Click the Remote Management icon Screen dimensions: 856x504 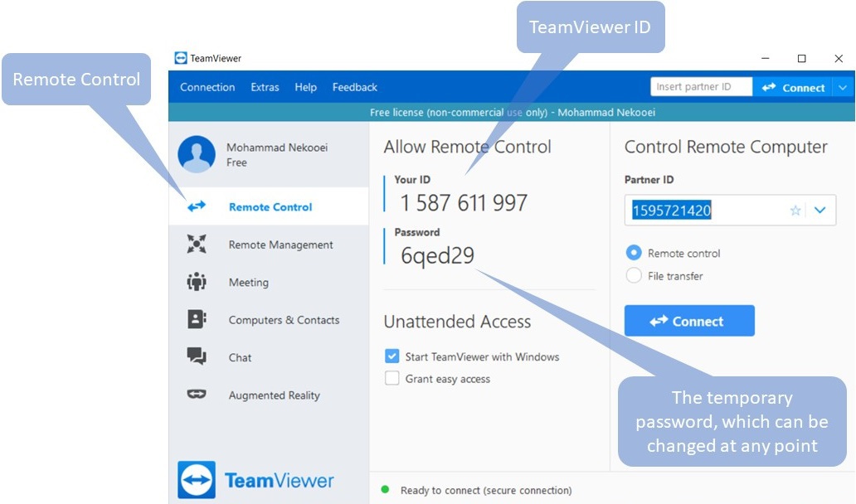point(197,244)
